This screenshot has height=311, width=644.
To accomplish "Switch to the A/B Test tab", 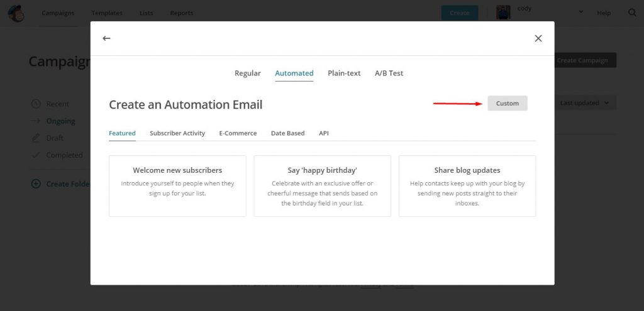I will click(x=389, y=73).
